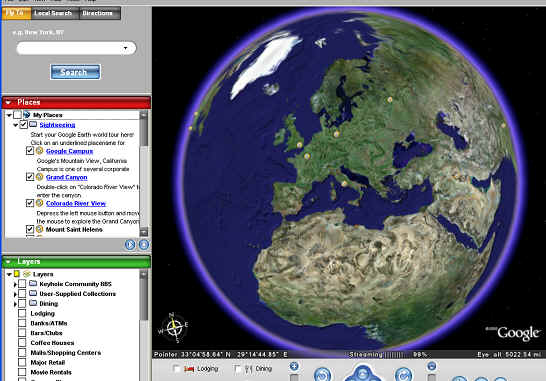Expand the Keyhole Community BBS folder
Screen dimensions: 546x381
(x=15, y=284)
